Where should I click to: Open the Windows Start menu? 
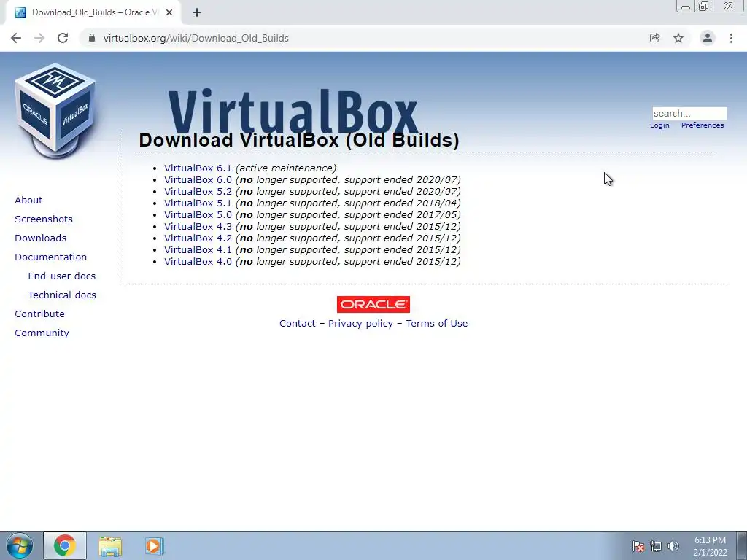19,545
